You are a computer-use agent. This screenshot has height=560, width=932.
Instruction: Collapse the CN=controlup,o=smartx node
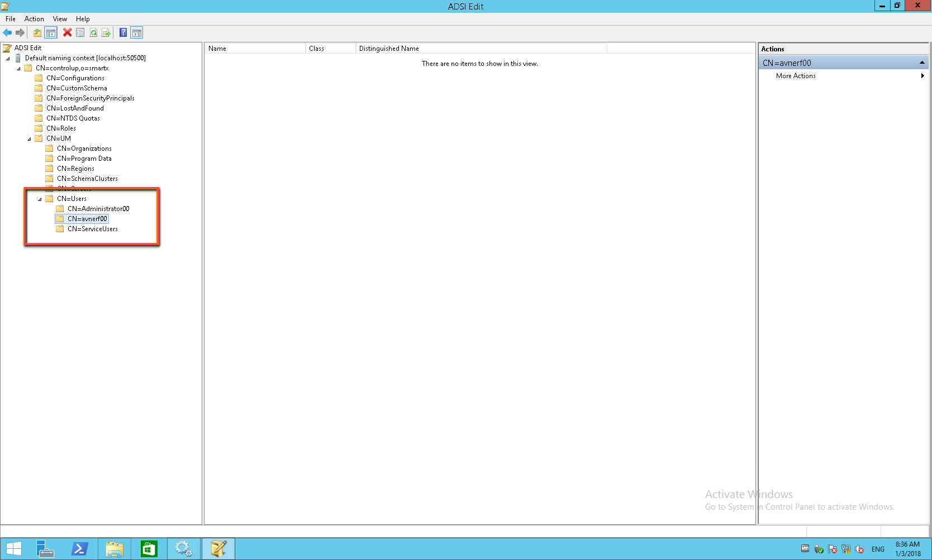coord(18,69)
